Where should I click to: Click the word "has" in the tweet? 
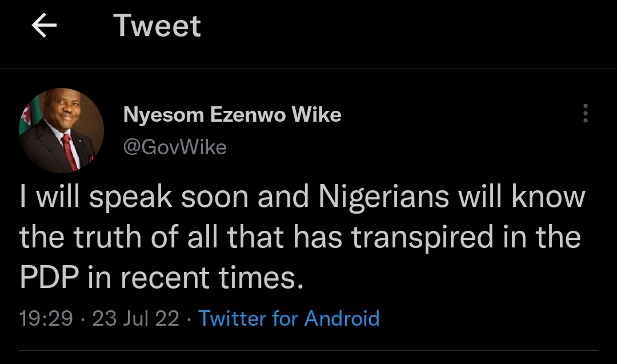(317, 237)
